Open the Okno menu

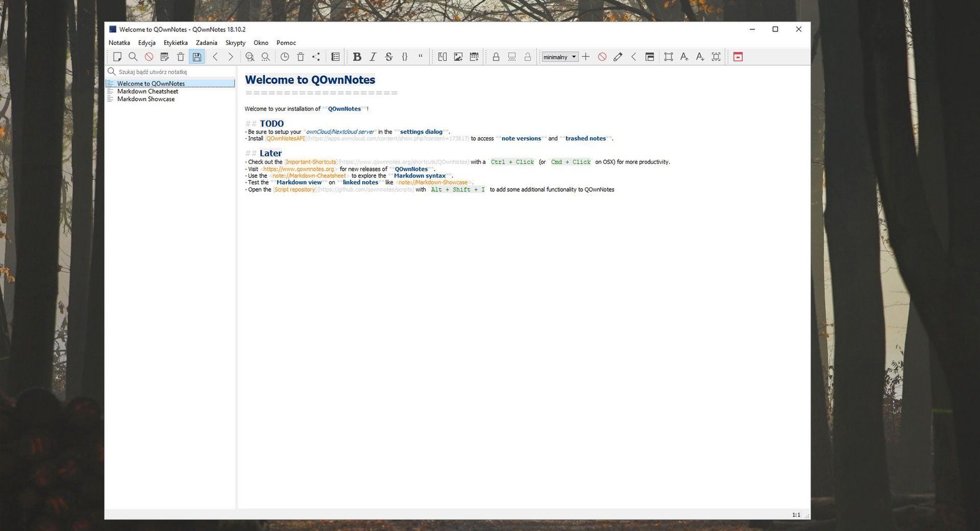pos(261,43)
